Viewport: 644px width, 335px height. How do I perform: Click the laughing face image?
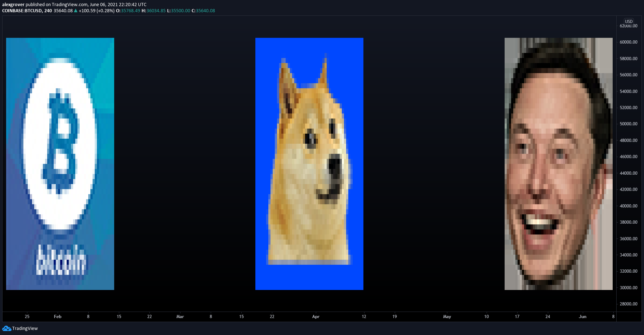[559, 164]
